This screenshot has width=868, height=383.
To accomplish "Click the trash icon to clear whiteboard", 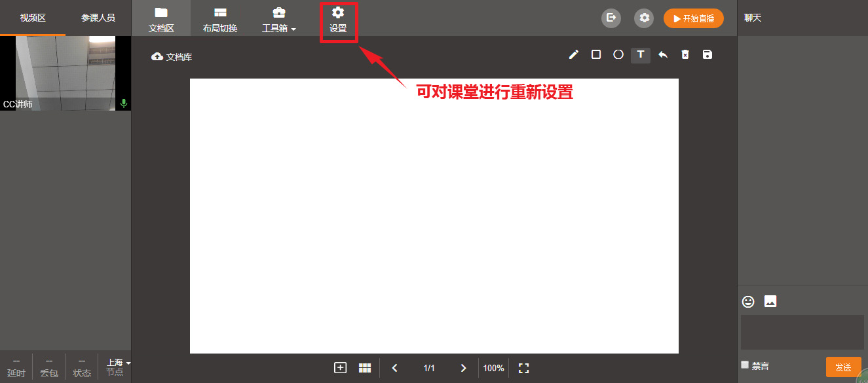I will (685, 55).
